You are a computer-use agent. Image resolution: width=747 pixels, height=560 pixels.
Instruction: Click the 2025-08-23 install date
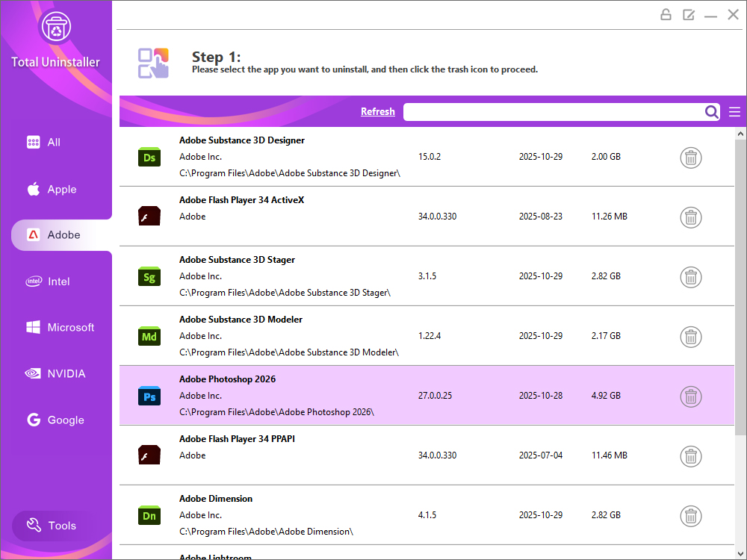pyautogui.click(x=541, y=217)
